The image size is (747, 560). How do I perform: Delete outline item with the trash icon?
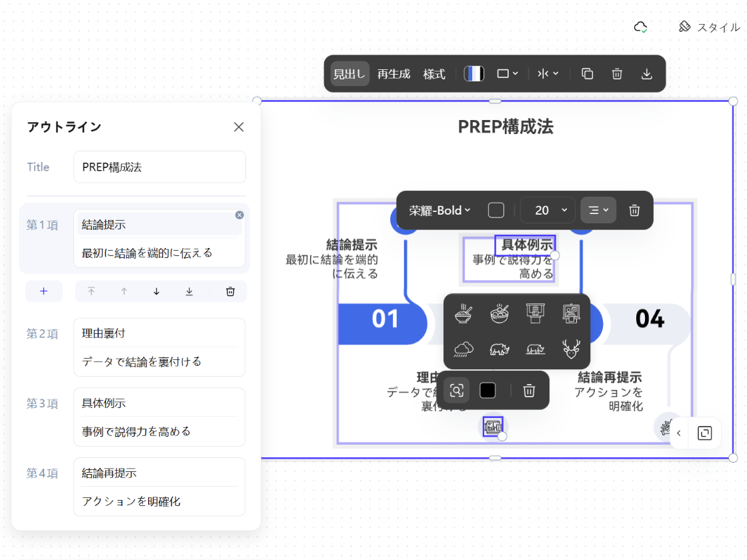[230, 291]
